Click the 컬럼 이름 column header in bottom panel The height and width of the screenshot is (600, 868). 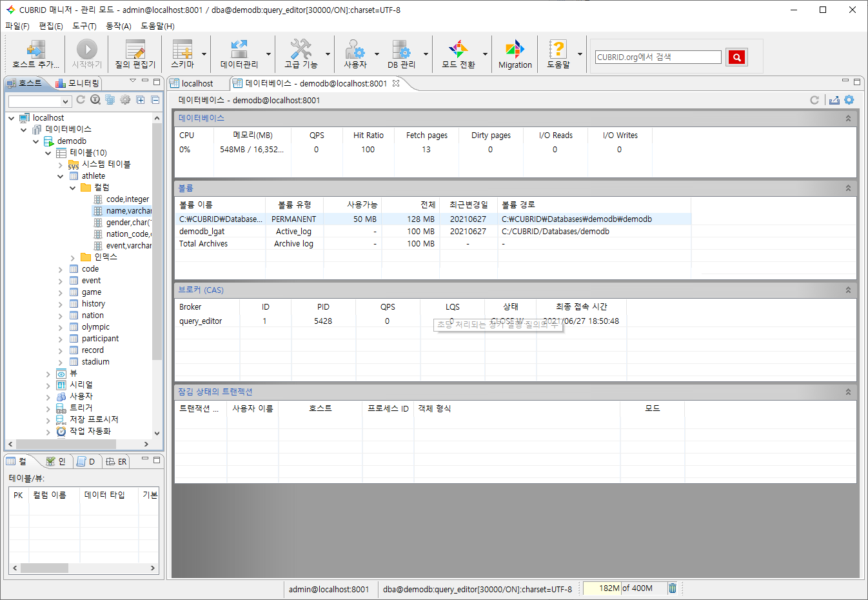click(x=54, y=495)
